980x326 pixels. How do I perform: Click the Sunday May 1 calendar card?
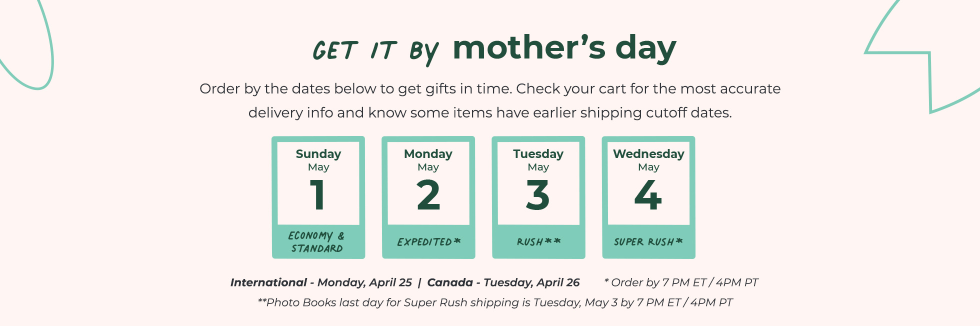[318, 197]
